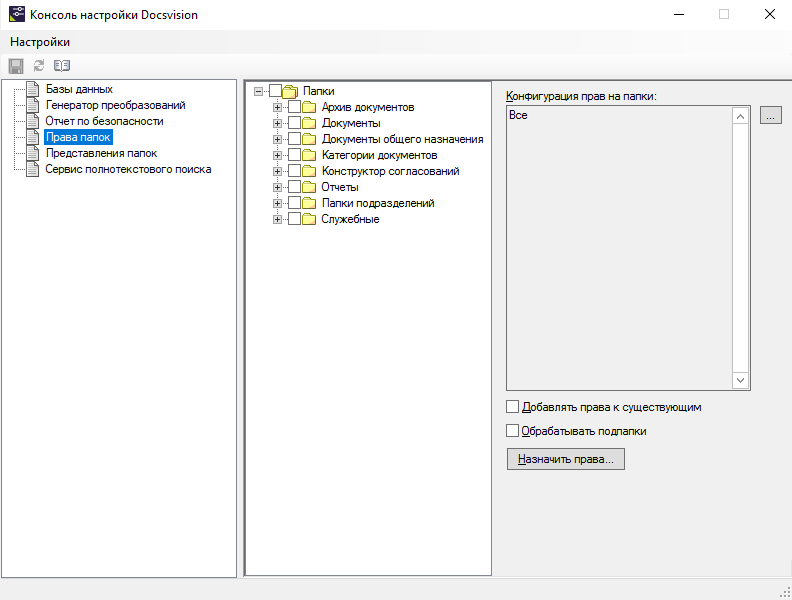Expand the Служебные folder node
792x600 pixels.
point(277,219)
